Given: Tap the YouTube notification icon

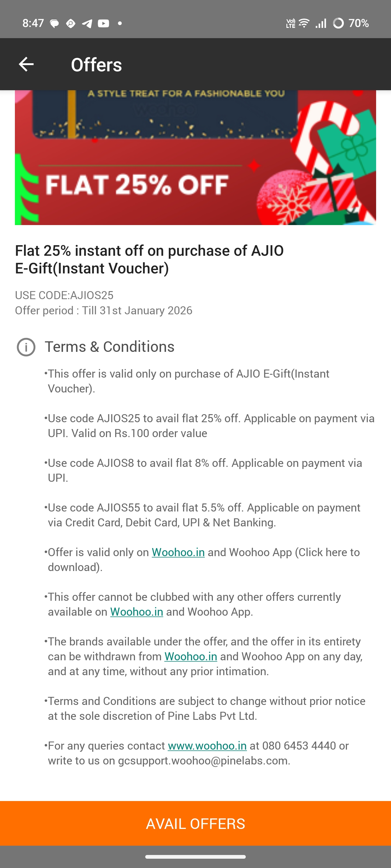Looking at the screenshot, I should [x=103, y=23].
